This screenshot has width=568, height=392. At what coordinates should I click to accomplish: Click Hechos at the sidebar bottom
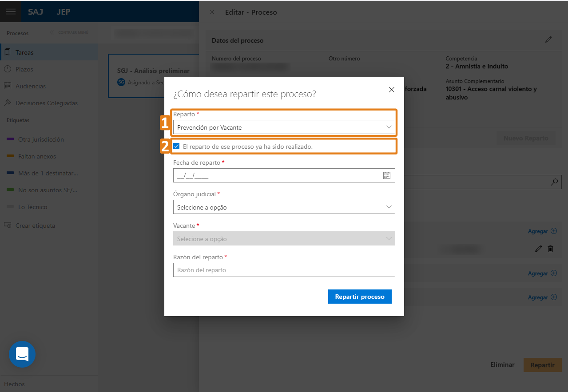point(14,384)
